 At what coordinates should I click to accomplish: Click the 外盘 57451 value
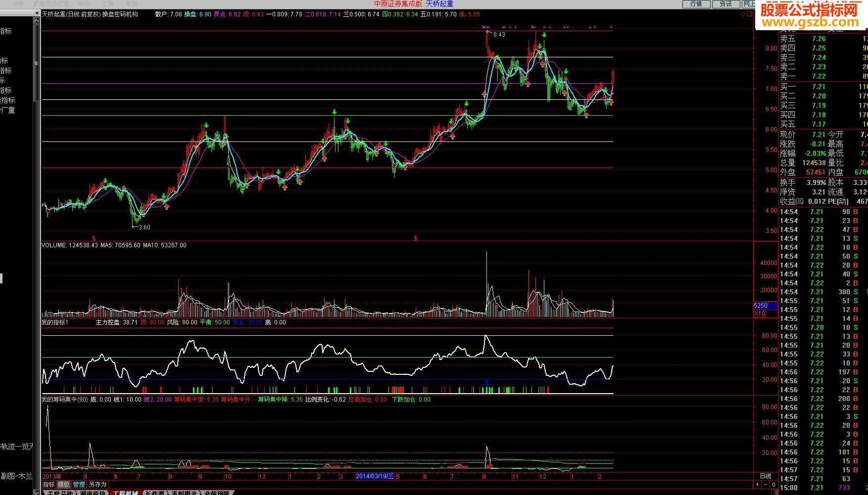tap(816, 172)
